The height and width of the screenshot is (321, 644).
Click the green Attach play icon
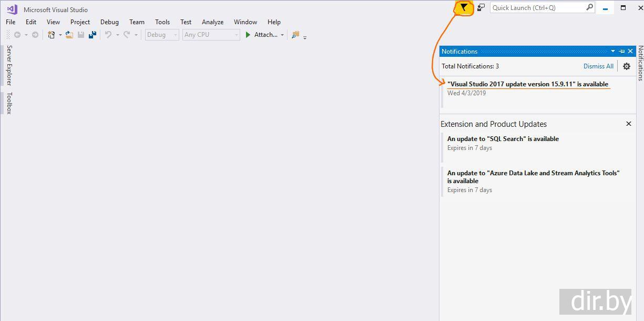click(248, 35)
